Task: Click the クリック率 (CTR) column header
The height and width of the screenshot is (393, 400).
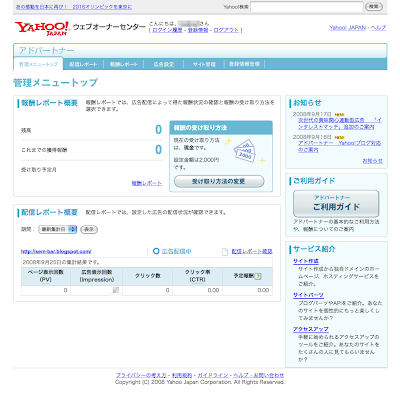Action: pos(198,276)
